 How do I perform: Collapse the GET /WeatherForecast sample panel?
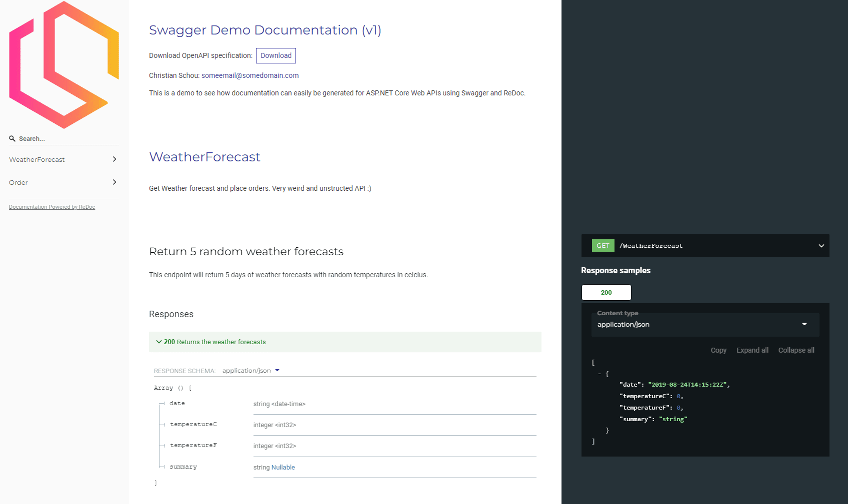[821, 245]
